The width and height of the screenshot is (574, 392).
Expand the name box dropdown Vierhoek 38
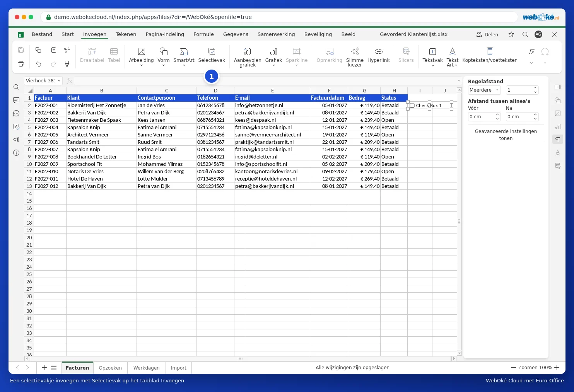click(59, 81)
